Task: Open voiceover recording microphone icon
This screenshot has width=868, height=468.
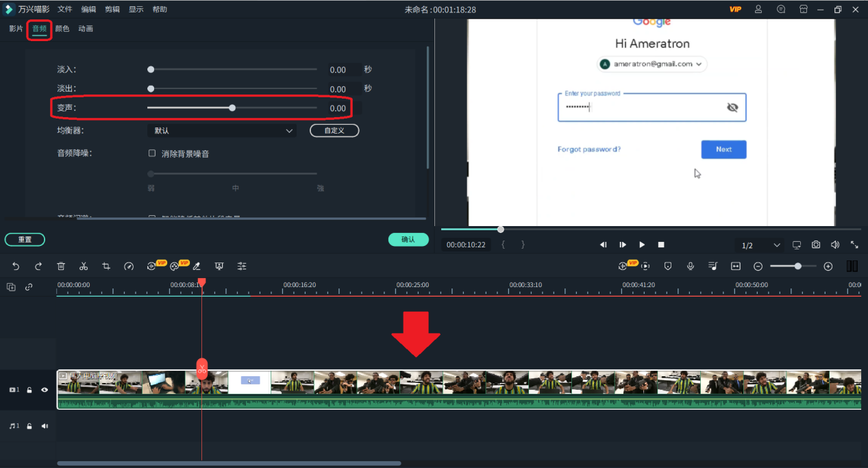Action: (691, 266)
